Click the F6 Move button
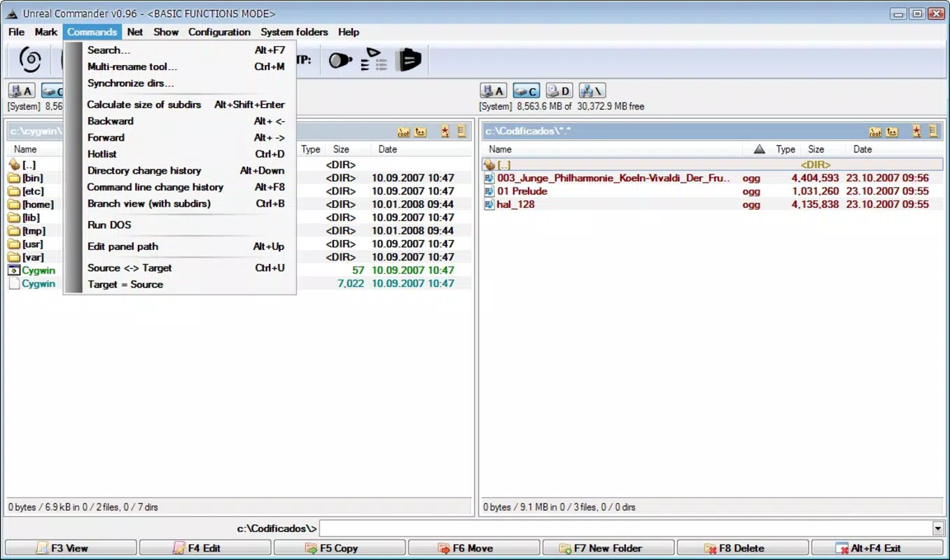This screenshot has height=560, width=950. pyautogui.click(x=474, y=548)
